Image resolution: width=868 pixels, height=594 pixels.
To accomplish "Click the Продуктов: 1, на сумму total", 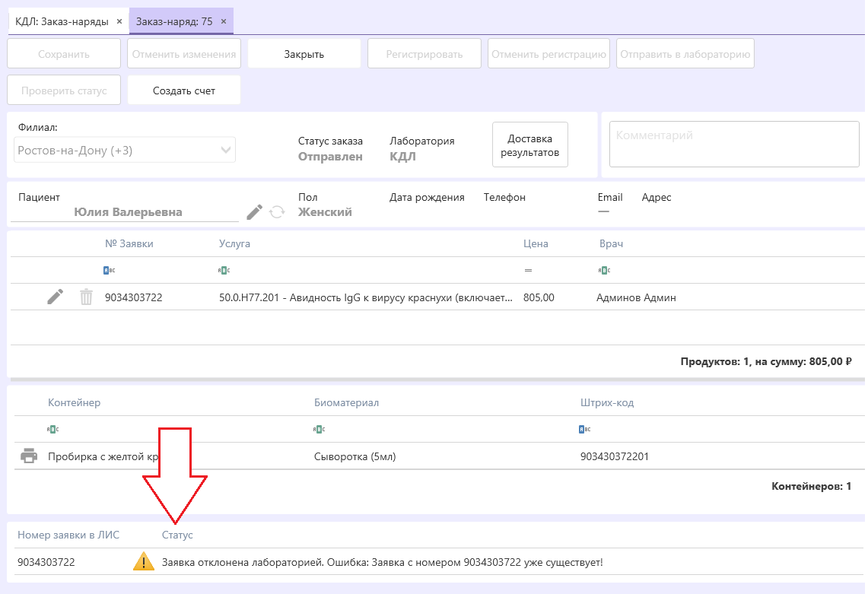I will click(765, 361).
